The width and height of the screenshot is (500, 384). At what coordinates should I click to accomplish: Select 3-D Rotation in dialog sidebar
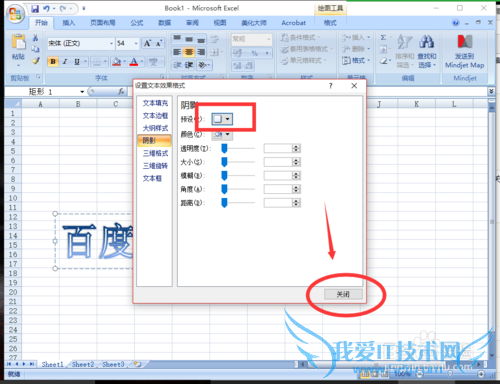pyautogui.click(x=155, y=166)
